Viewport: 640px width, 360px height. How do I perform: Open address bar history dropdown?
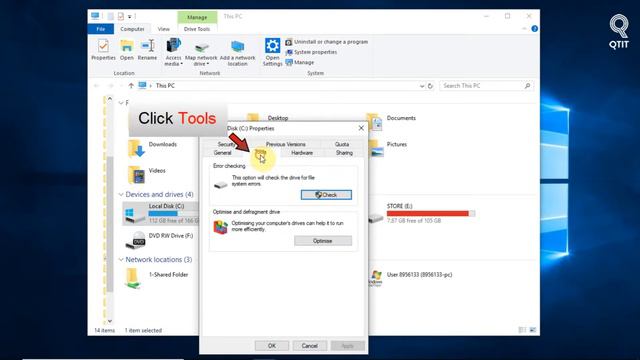click(422, 86)
